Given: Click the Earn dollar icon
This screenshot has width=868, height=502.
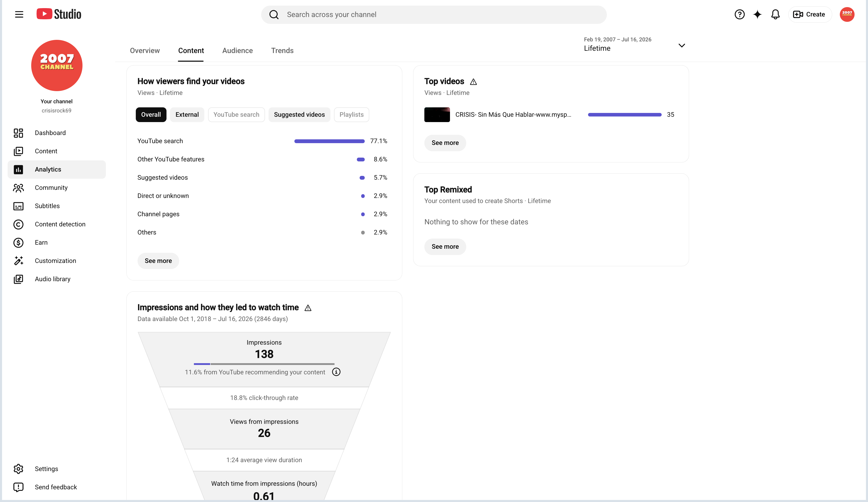Looking at the screenshot, I should click(x=18, y=243).
